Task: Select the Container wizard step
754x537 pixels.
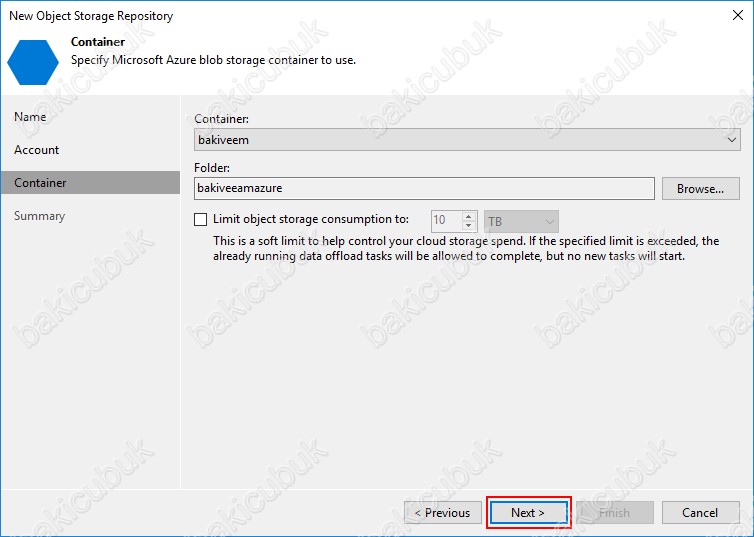Action: tap(90, 183)
